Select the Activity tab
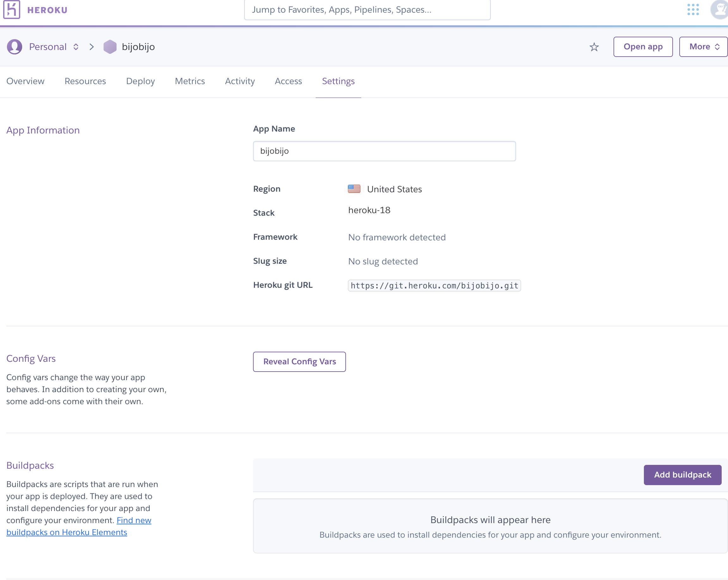 (240, 81)
